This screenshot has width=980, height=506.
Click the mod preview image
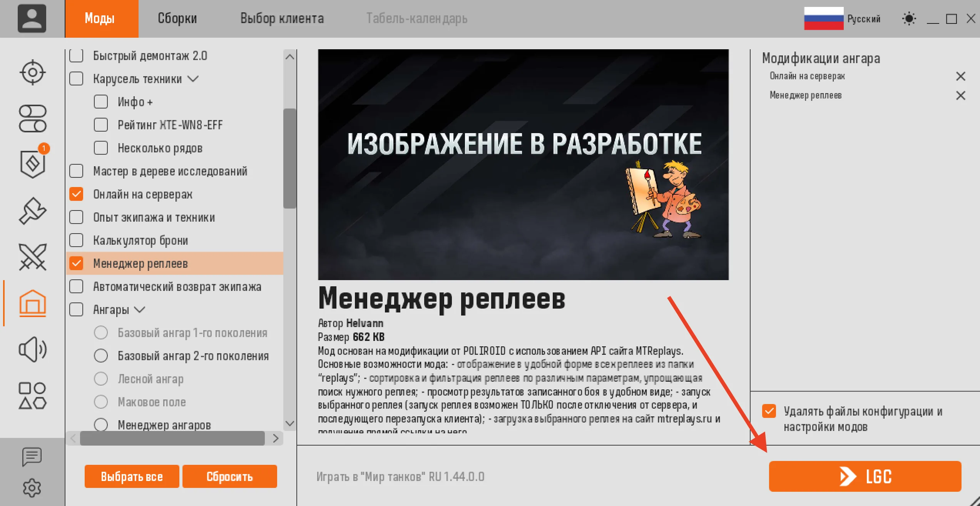click(523, 164)
